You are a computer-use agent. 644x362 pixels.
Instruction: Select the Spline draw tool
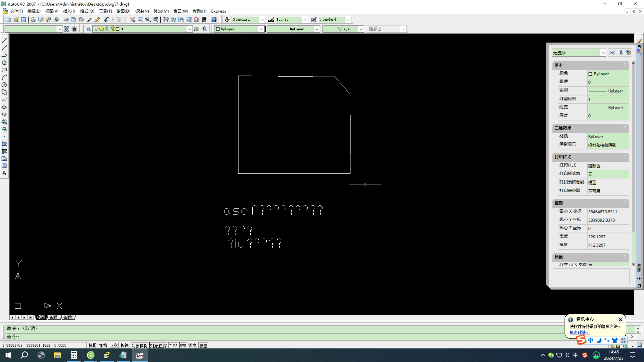[4, 100]
